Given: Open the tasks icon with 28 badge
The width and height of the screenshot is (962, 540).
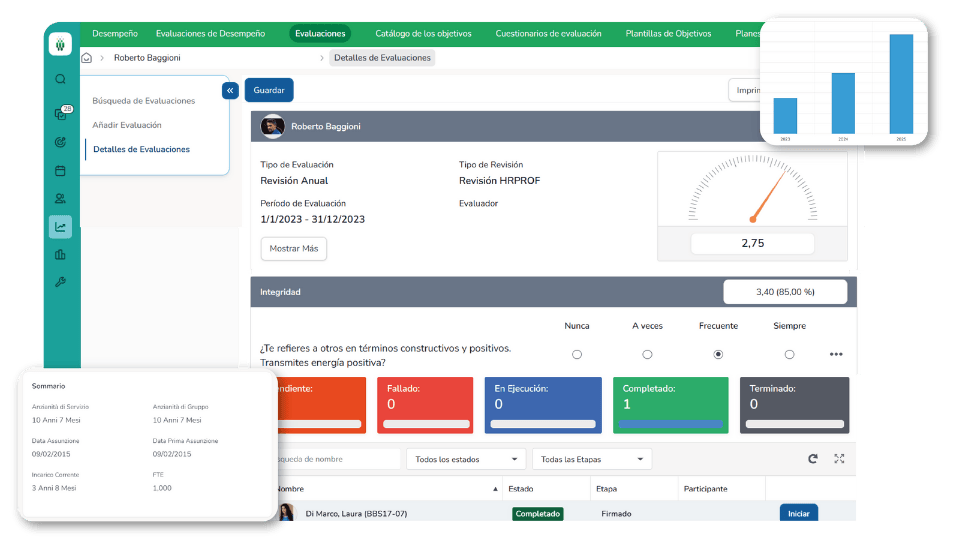Looking at the screenshot, I should (61, 114).
